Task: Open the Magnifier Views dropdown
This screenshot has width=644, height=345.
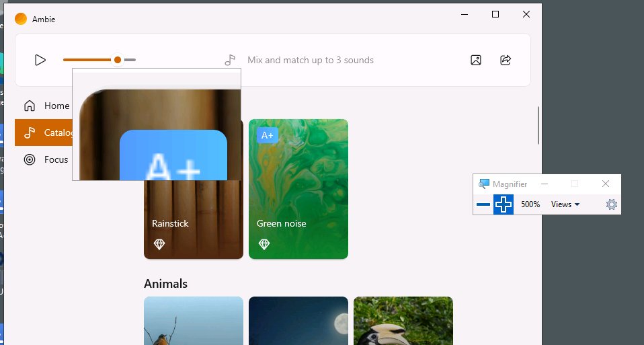Action: [565, 204]
